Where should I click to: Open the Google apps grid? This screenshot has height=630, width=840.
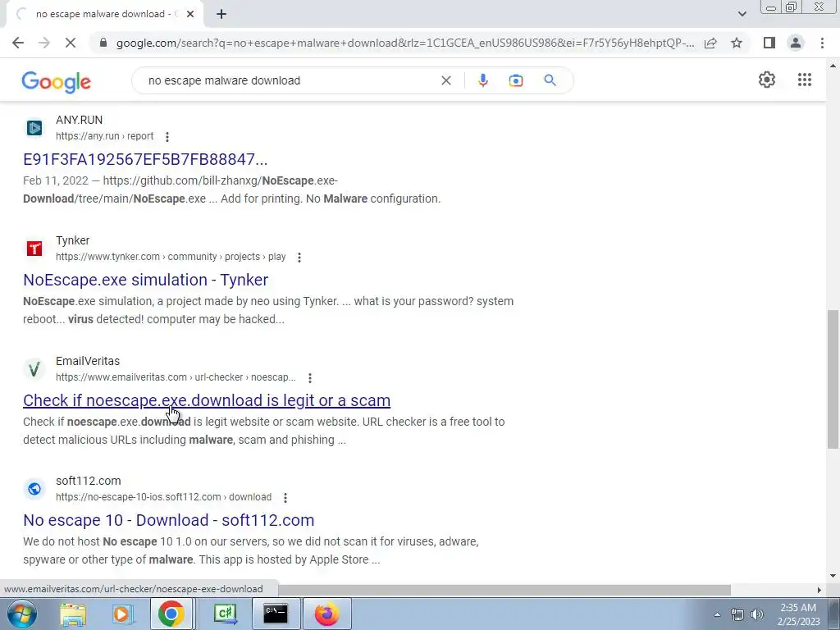coord(805,80)
